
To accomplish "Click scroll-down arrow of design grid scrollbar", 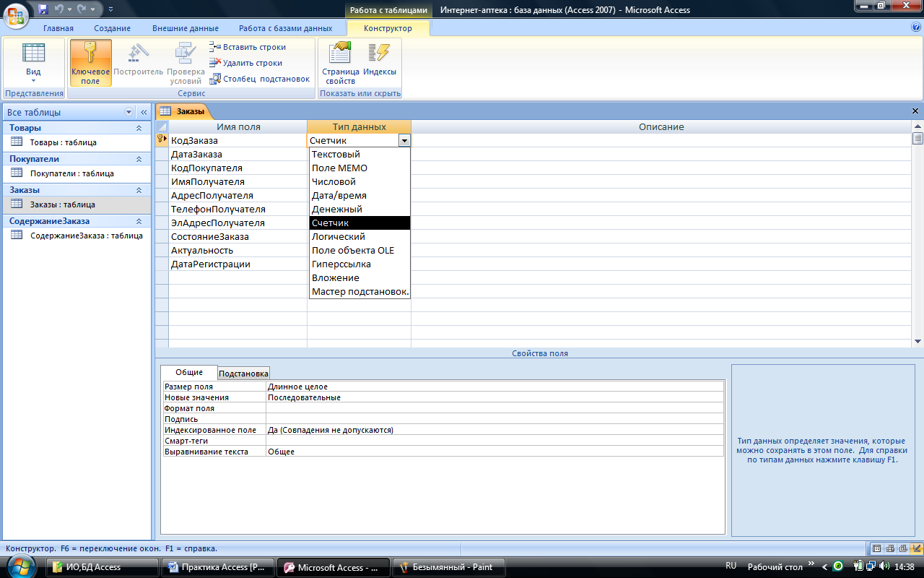I will (918, 342).
